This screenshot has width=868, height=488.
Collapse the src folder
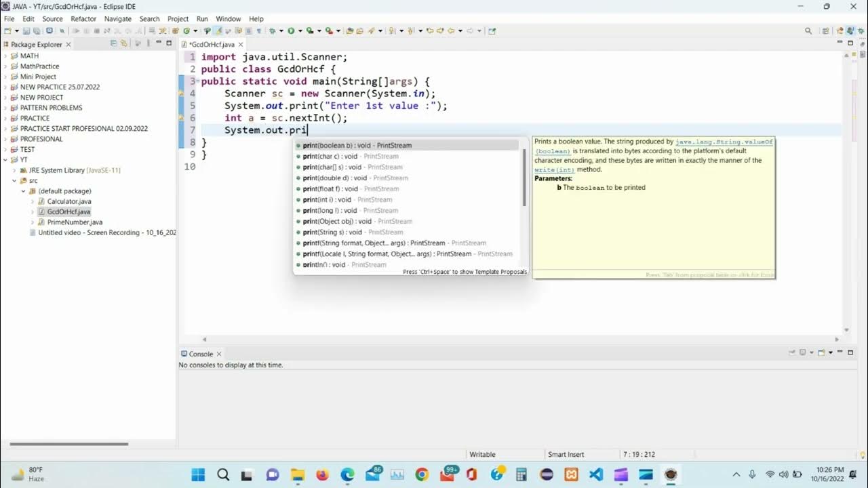(x=14, y=181)
